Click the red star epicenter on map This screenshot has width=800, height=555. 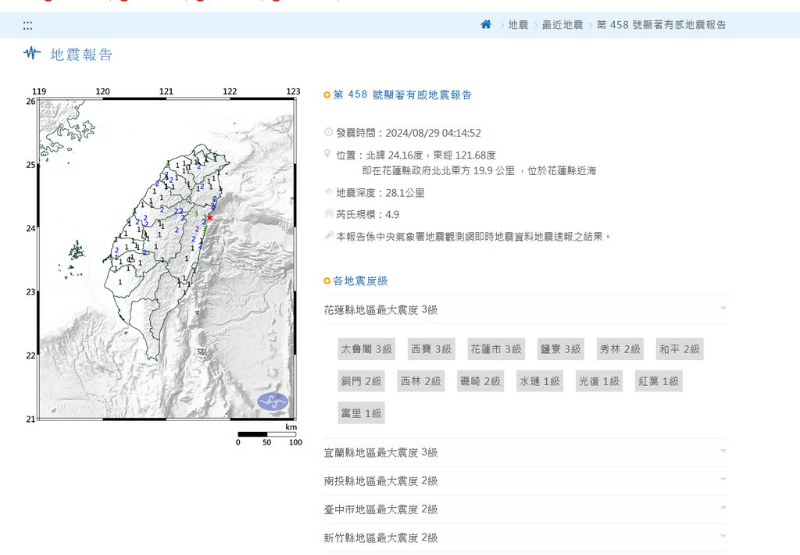pyautogui.click(x=210, y=217)
